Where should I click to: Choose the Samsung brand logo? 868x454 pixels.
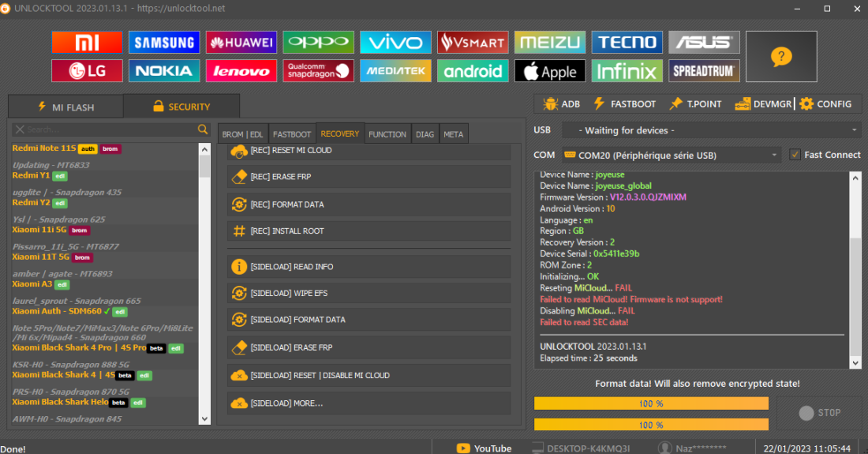164,42
